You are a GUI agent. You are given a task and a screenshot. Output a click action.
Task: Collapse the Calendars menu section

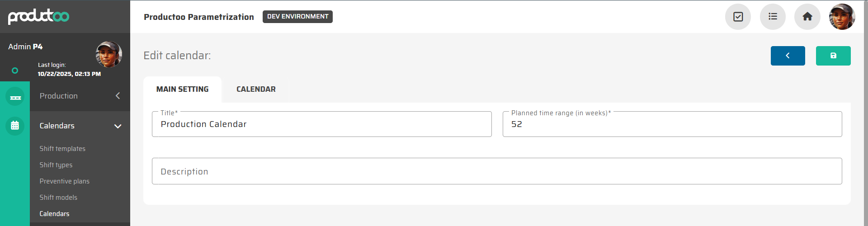[x=118, y=126]
